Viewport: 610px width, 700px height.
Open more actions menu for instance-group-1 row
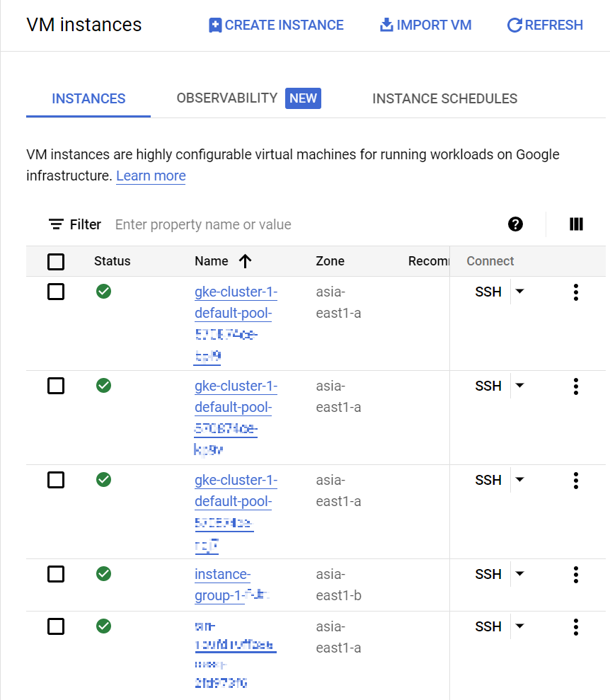click(576, 575)
